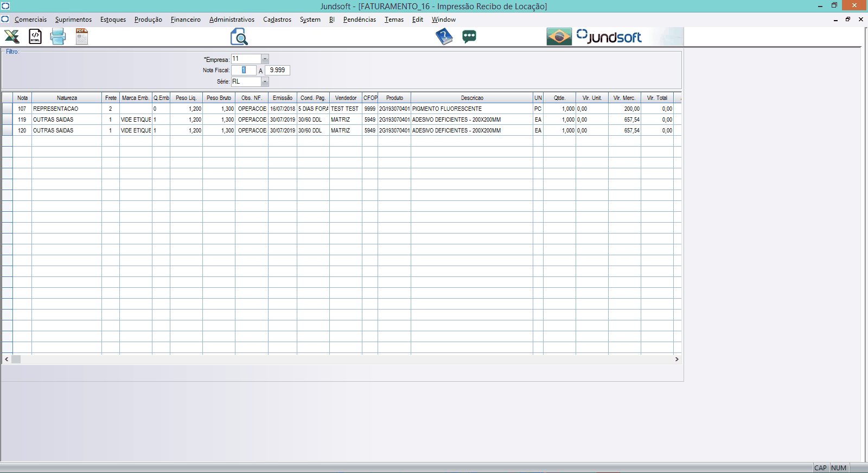This screenshot has height=473, width=868.
Task: Click the TEST TEST vendedor cell
Action: point(346,109)
